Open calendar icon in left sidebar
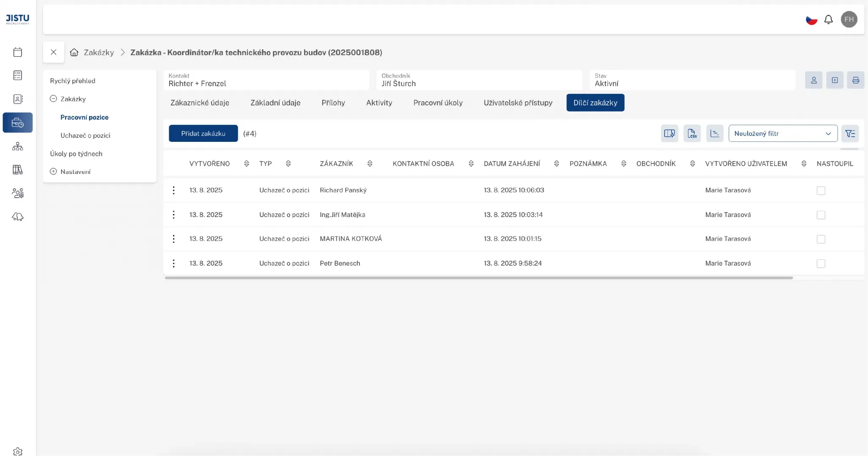The width and height of the screenshot is (868, 456). (x=18, y=52)
